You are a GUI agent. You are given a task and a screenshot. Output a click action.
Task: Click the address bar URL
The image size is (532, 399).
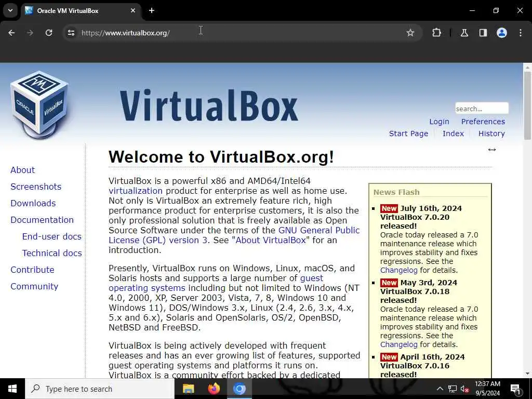(x=126, y=33)
